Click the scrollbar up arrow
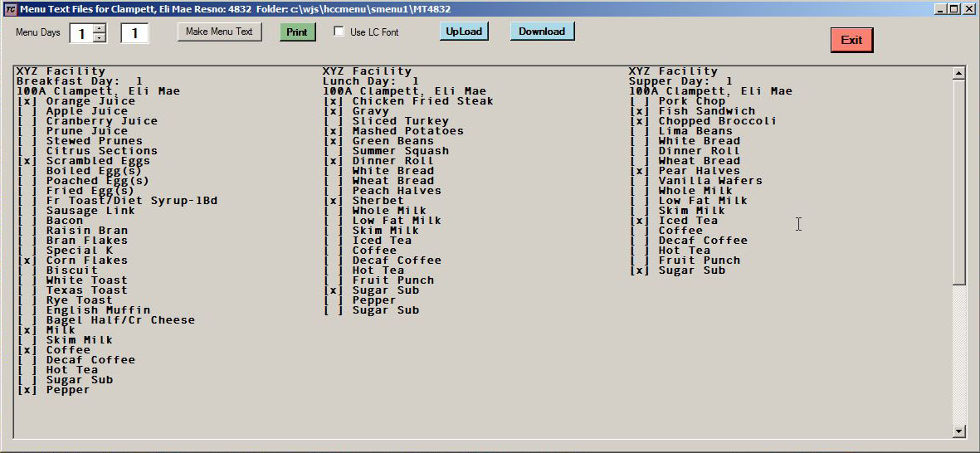Image resolution: width=980 pixels, height=453 pixels. (959, 73)
